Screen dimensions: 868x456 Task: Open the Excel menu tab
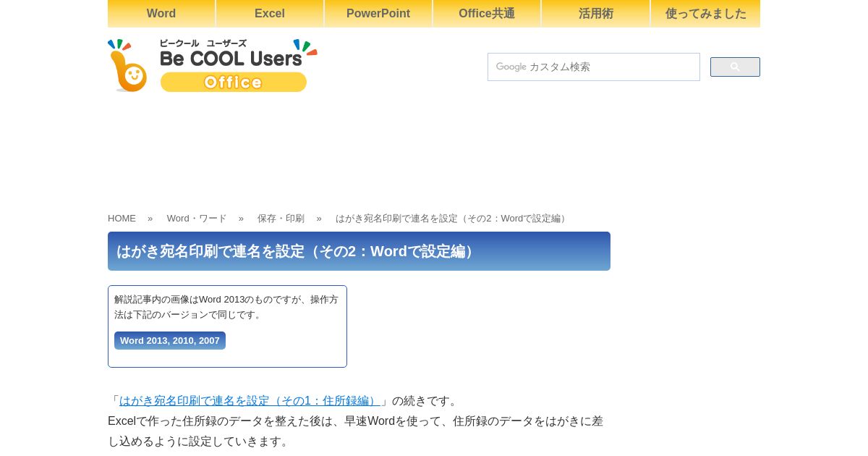tap(270, 13)
